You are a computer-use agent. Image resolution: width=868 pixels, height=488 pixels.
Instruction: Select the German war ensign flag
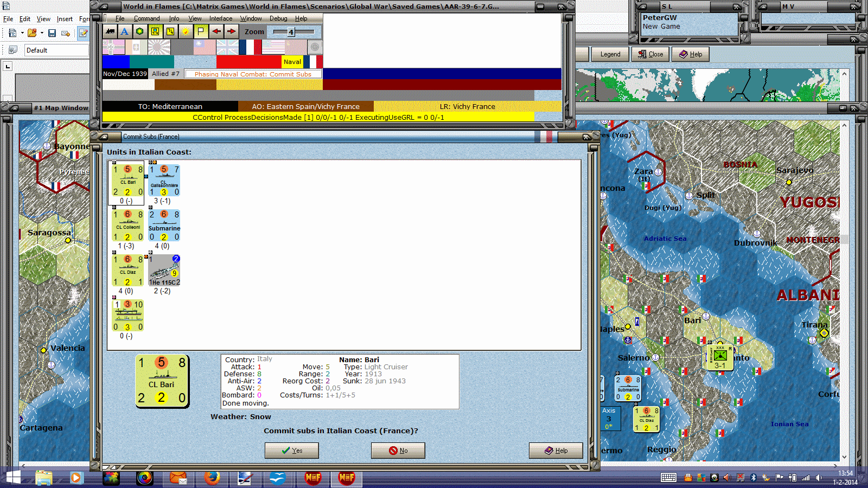[x=113, y=47]
